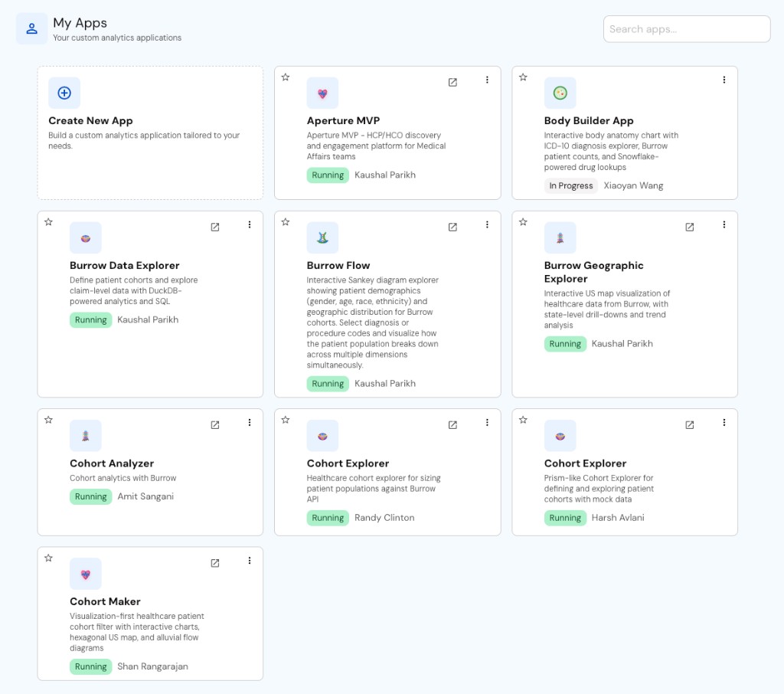Open kebab menu on Cohort Analyzer card
The height and width of the screenshot is (694, 784).
point(250,422)
